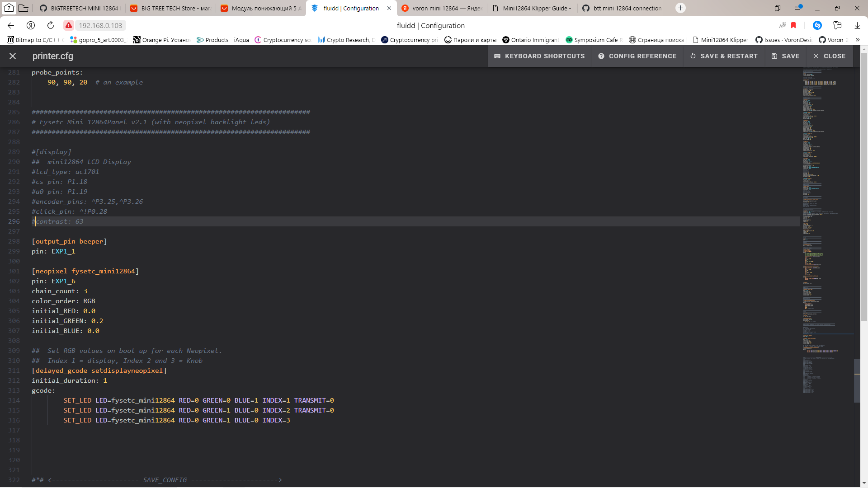The width and height of the screenshot is (868, 488).
Task: Expand the hidden bookmarks chevron
Action: [858, 40]
